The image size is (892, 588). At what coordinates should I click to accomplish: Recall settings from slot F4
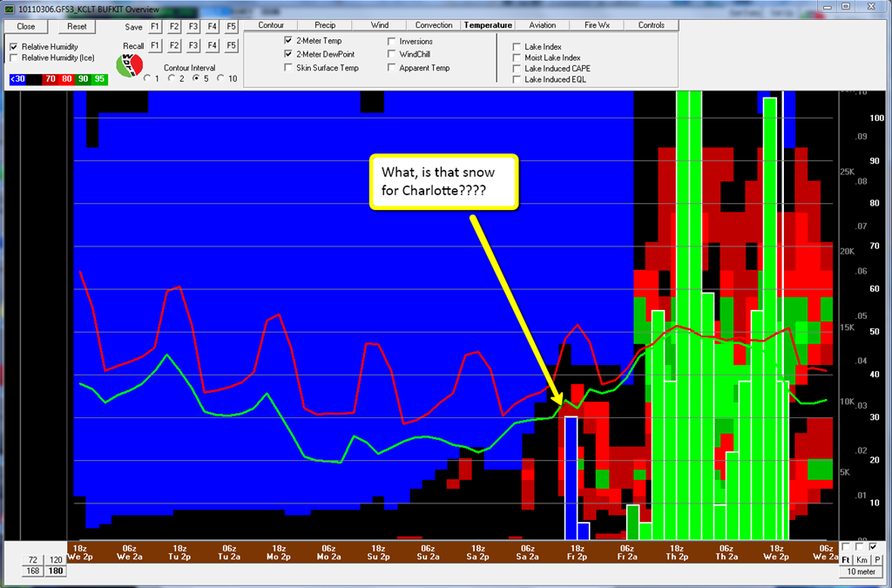coord(213,45)
